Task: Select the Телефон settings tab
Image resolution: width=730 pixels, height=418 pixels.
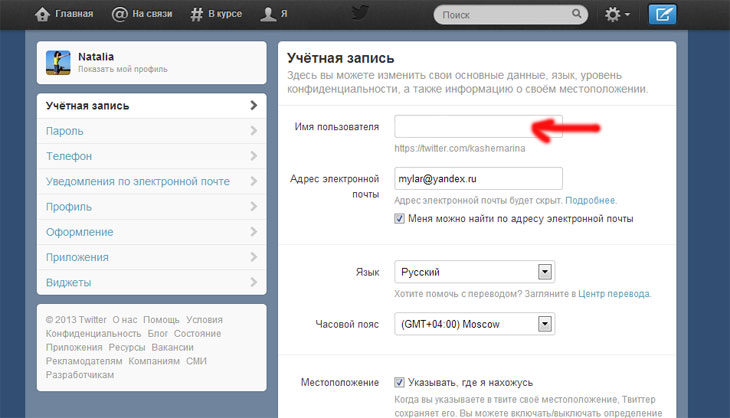Action: click(x=152, y=156)
